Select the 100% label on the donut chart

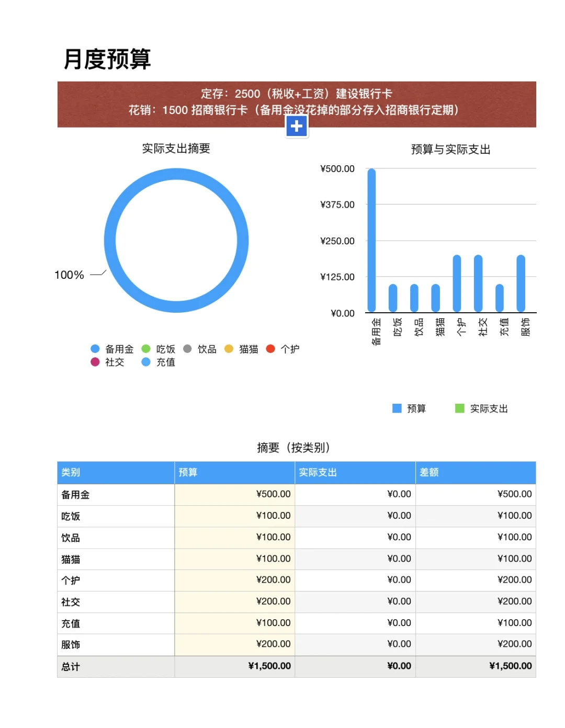click(x=69, y=274)
